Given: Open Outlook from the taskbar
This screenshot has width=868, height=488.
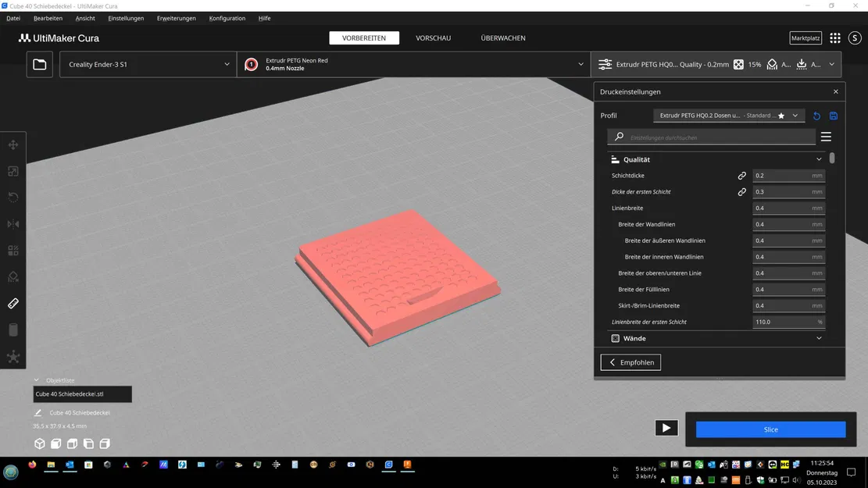Looking at the screenshot, I should pyautogui.click(x=70, y=465).
